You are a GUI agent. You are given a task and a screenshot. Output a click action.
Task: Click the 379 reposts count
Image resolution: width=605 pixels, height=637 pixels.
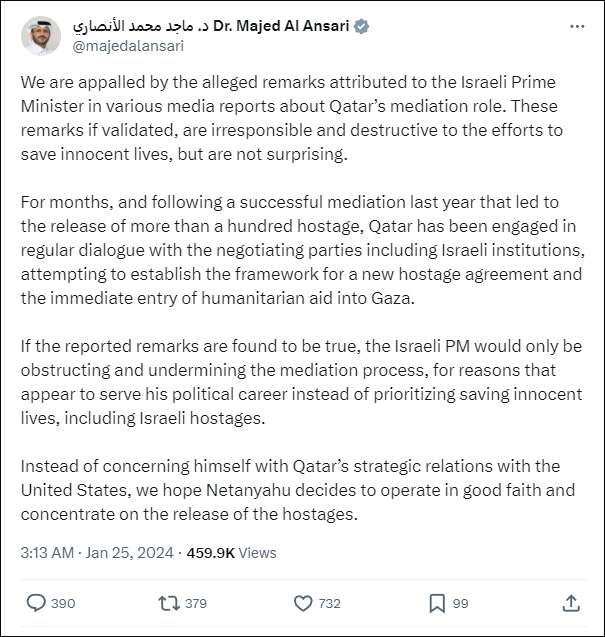195,603
